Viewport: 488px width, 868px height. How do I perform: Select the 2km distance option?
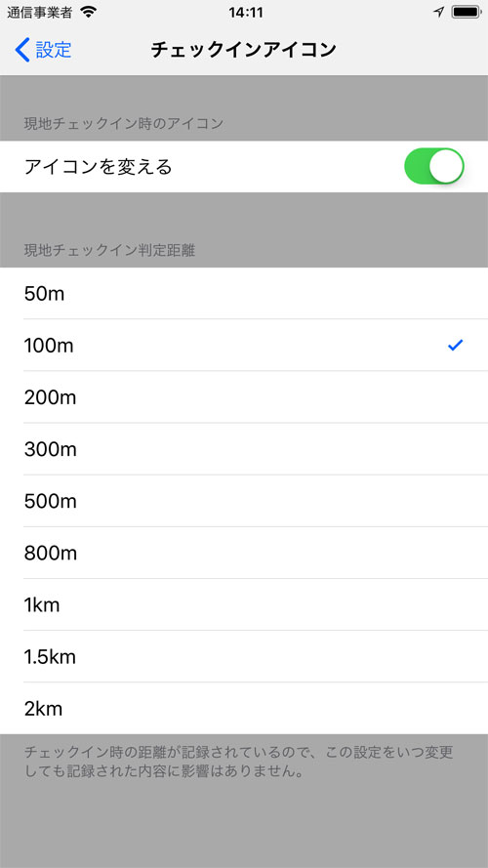click(x=244, y=709)
